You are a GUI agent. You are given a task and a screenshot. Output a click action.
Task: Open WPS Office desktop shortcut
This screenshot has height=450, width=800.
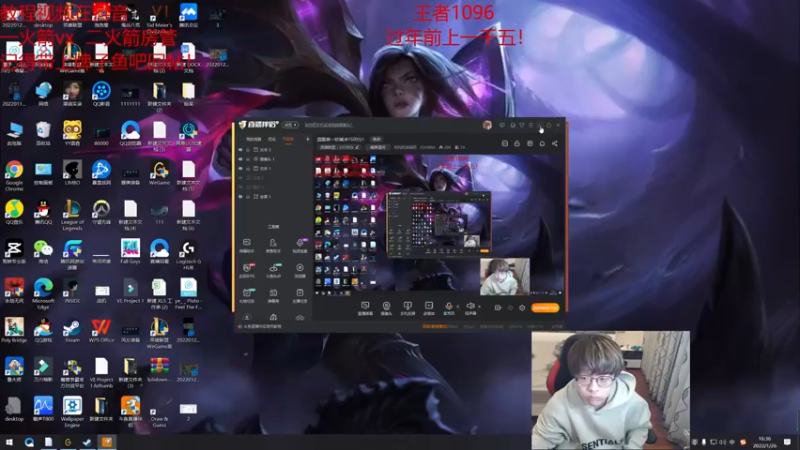(101, 331)
